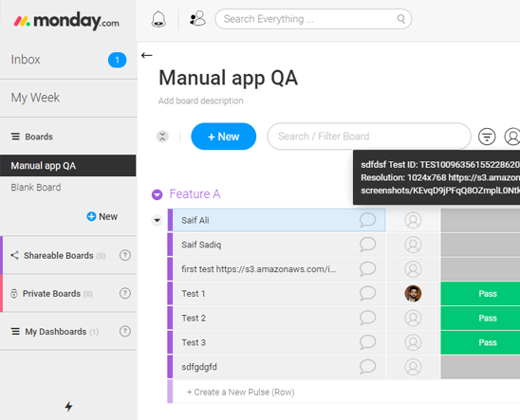
Task: Open conversation bubble for Test 1
Action: (367, 294)
